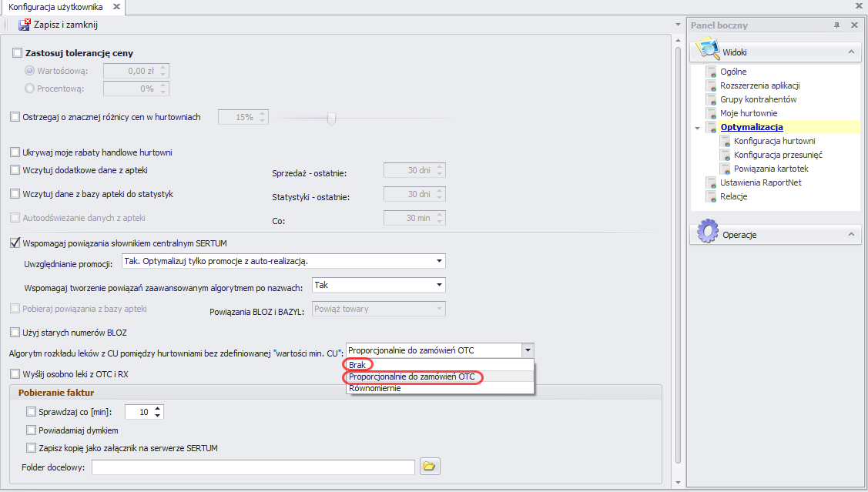Enable the Zastosuj tolerancję ceny checkbox
Viewport: 868px width, 492px height.
point(18,53)
